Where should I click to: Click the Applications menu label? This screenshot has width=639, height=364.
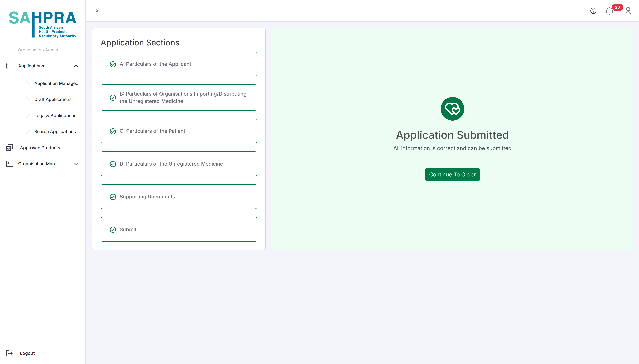coord(31,66)
